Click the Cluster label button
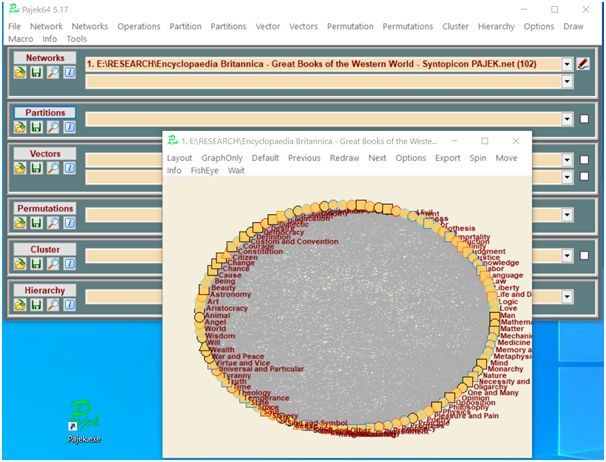The image size is (606, 462). [45, 249]
